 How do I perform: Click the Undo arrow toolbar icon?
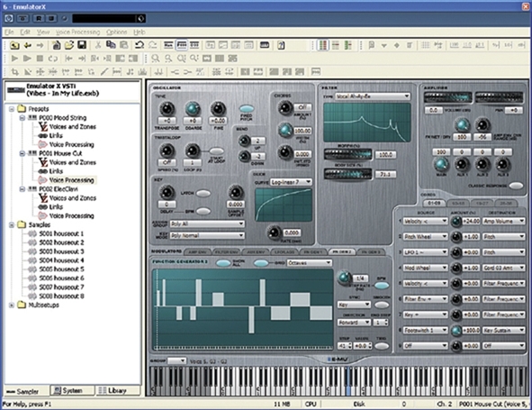click(140, 45)
